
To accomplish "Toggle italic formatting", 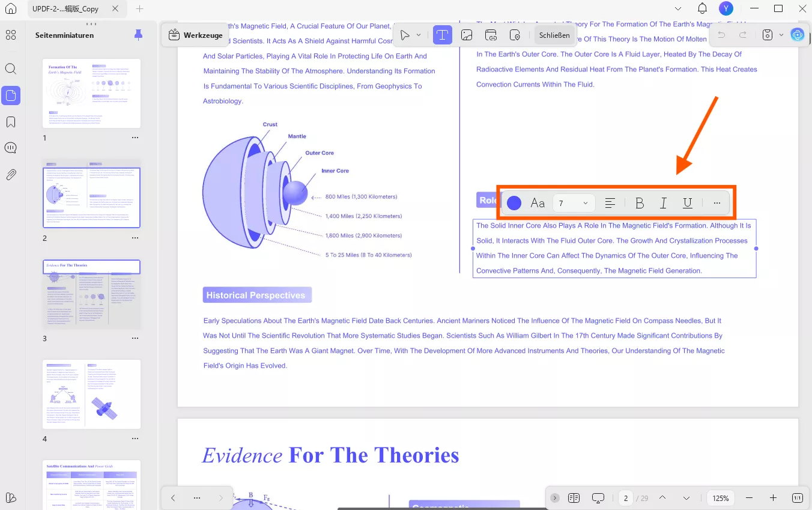I will [x=664, y=203].
